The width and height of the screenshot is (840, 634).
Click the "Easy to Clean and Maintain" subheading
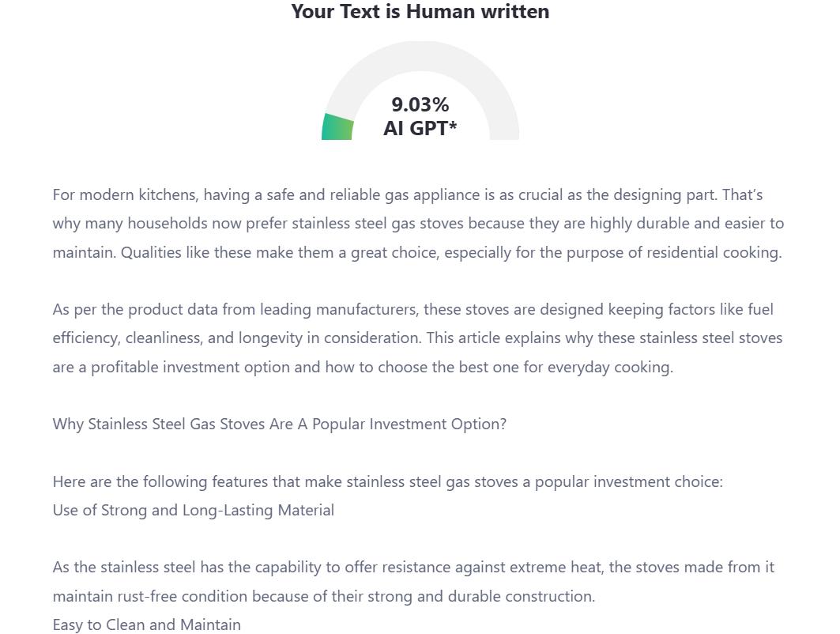146,625
